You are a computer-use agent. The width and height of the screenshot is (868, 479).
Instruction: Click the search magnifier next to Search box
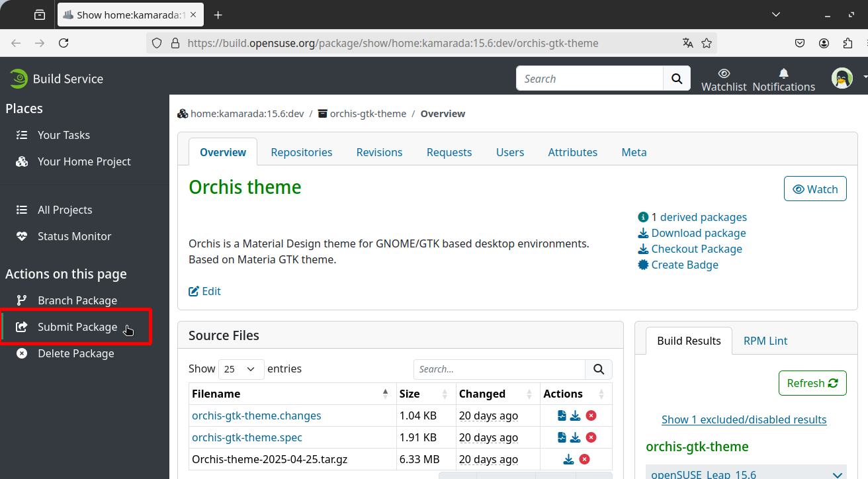tap(677, 79)
